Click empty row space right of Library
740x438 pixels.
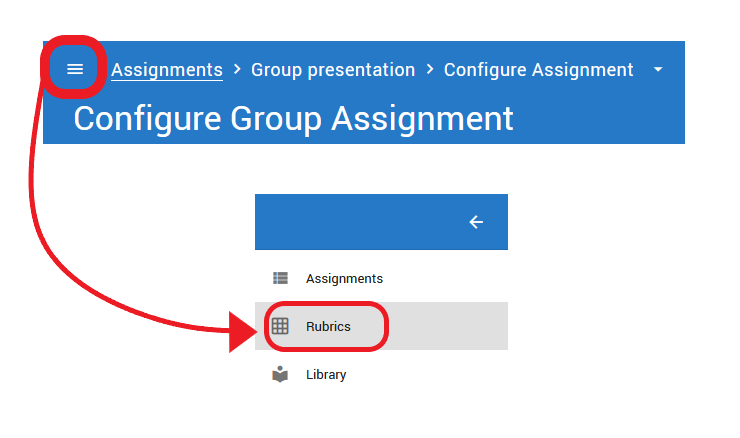(427, 375)
